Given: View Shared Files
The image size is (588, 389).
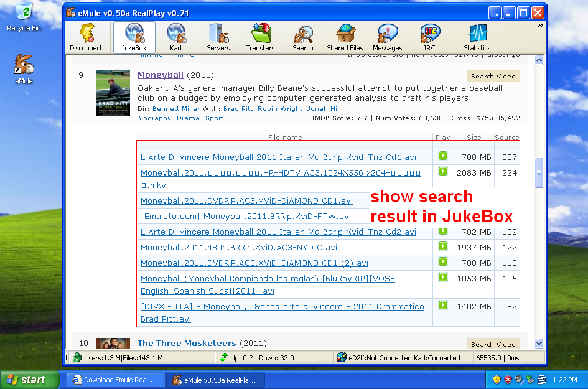Looking at the screenshot, I should point(345,37).
